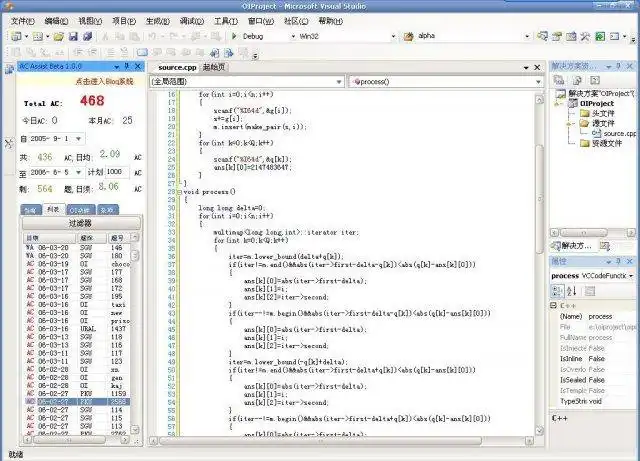Click Solution Explorer's Properties icon
Screen dimensions: 640x461
559,80
